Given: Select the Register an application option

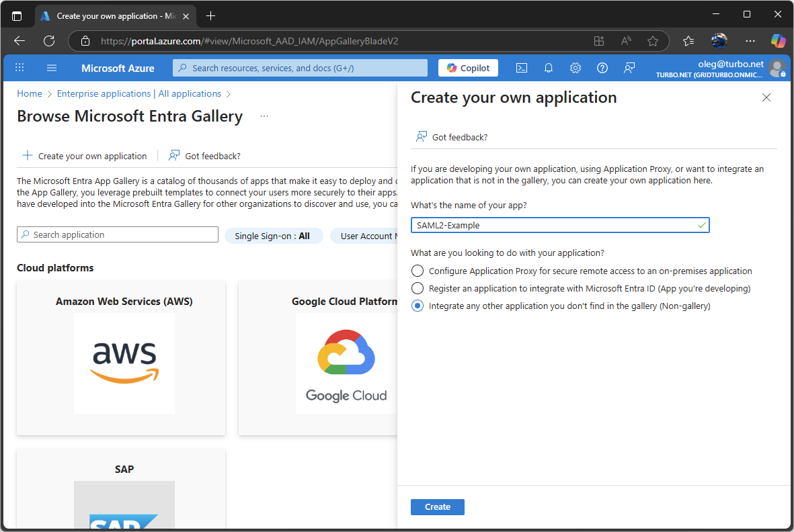Looking at the screenshot, I should [417, 288].
